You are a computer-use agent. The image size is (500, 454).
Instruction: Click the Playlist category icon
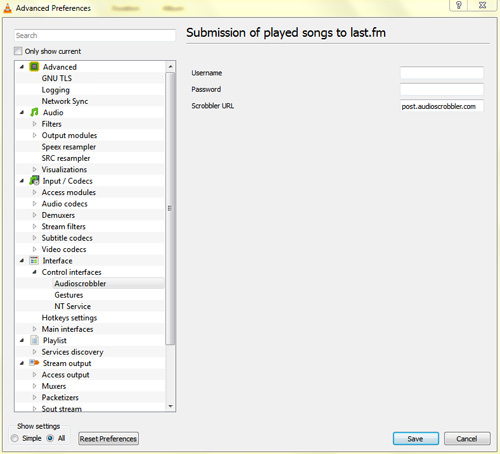34,340
